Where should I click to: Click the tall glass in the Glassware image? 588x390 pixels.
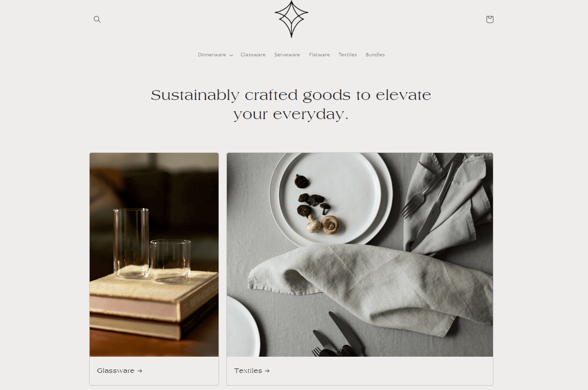(x=131, y=244)
